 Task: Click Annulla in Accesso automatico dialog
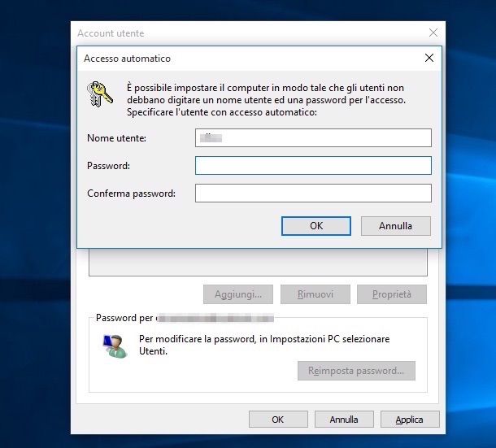pos(396,226)
